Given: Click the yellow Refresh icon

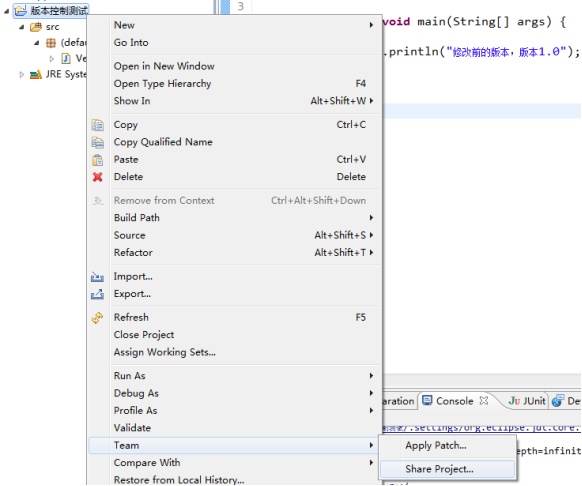Looking at the screenshot, I should [97, 318].
